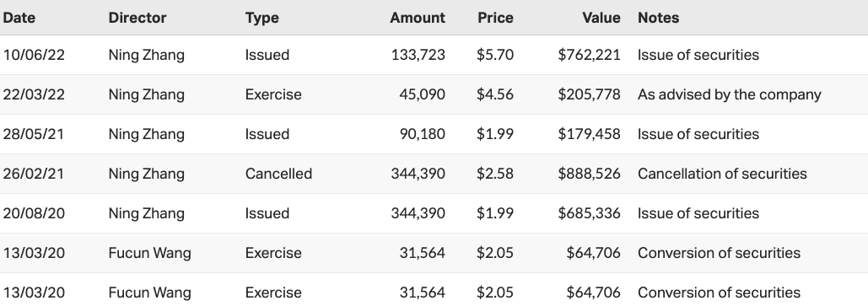Select the Notes column header
The image size is (868, 306).
coord(658,18)
